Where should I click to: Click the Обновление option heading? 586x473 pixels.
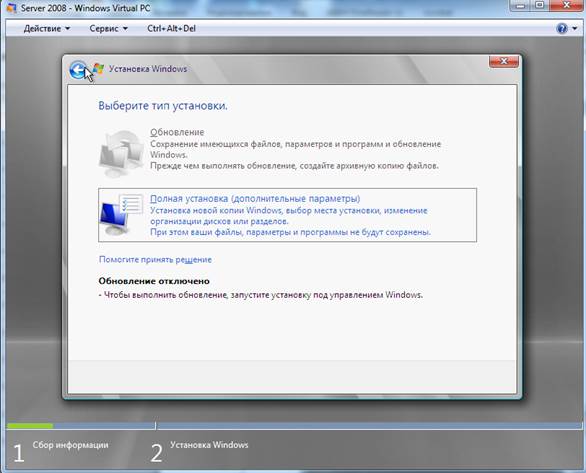(x=177, y=132)
